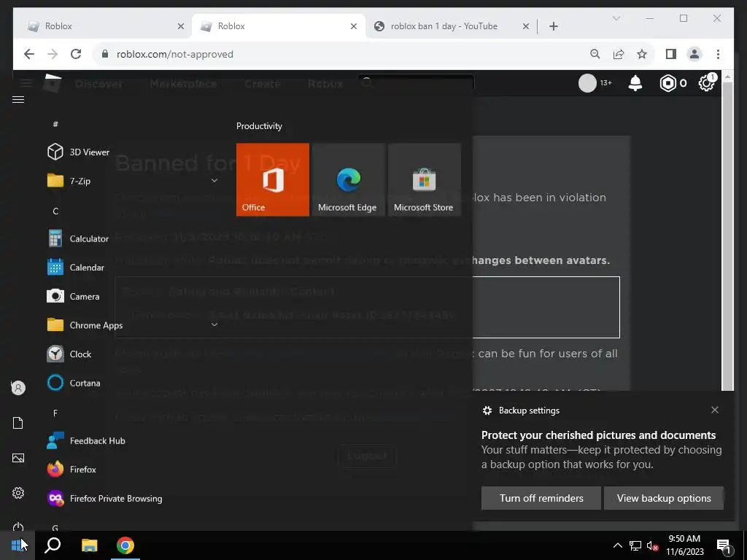
Task: Click the Office tile
Action: click(273, 179)
